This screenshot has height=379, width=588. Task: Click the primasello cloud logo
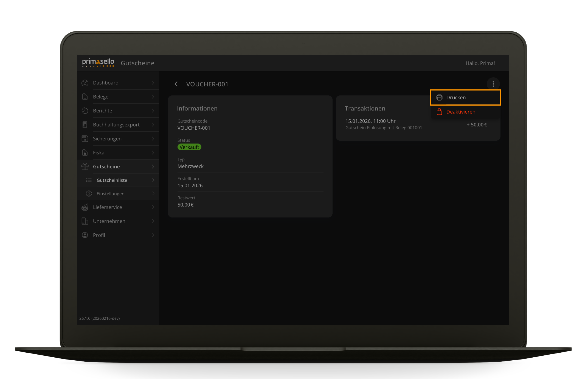98,63
